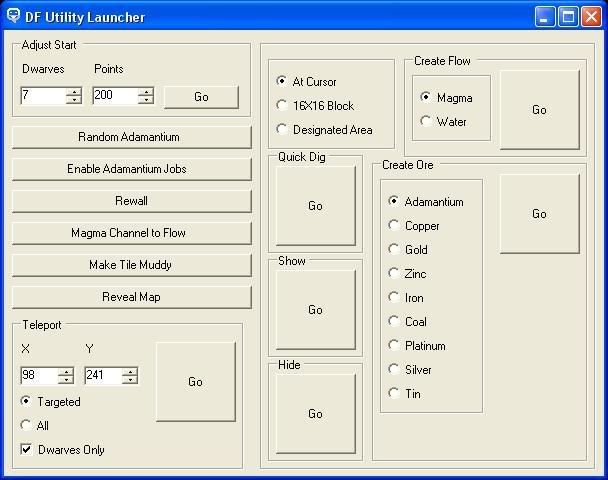Select Gold ore radio button

point(394,250)
